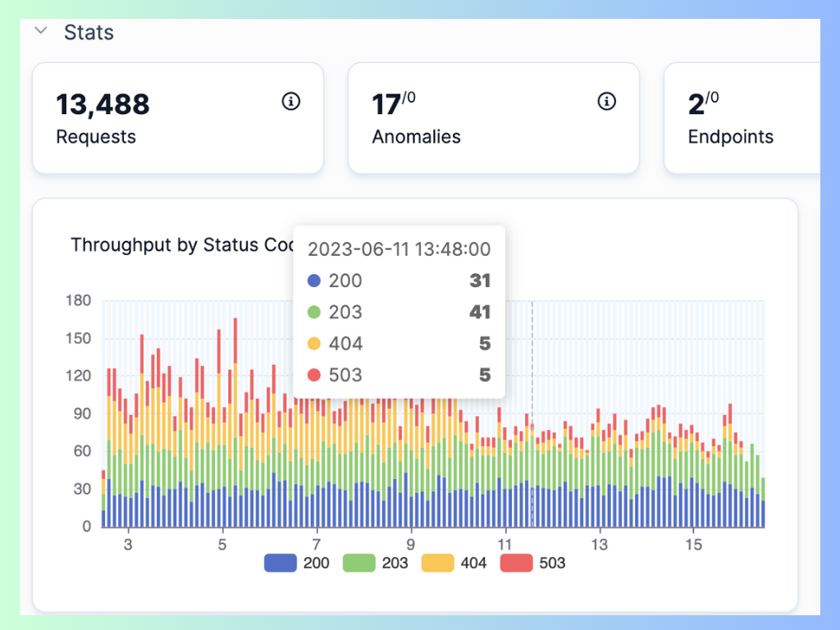
Task: Toggle the 203 series visibility in the legend
Action: 358,563
